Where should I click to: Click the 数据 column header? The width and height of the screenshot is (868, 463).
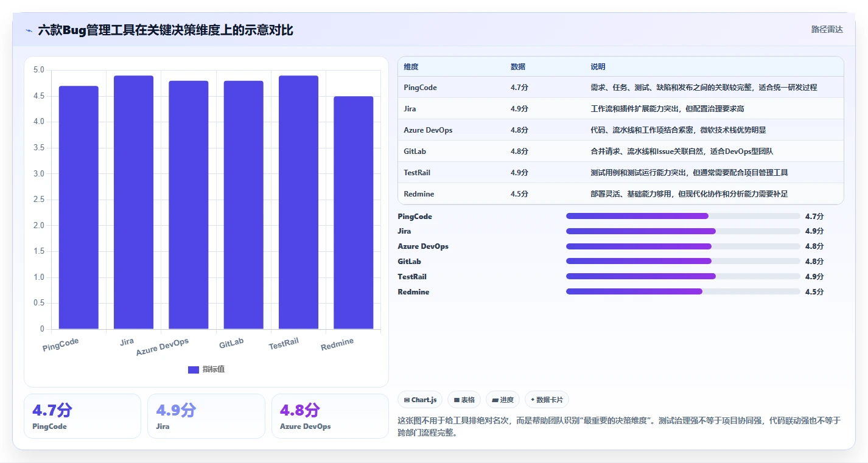518,67
